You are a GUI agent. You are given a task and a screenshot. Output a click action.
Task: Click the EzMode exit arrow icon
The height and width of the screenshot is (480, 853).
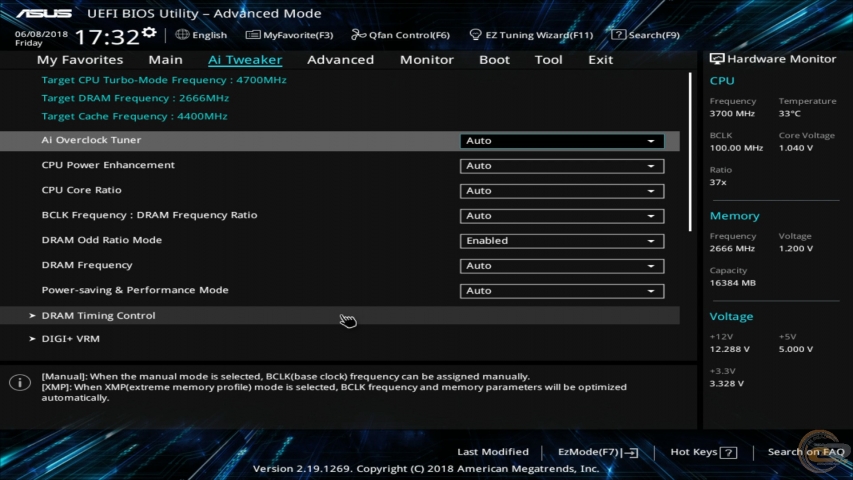pos(631,452)
